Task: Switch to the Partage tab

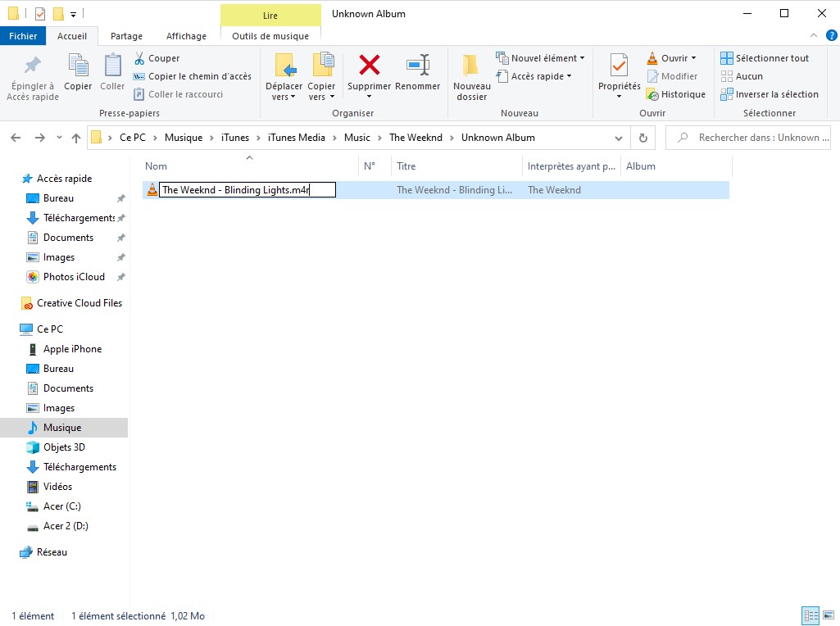Action: click(x=126, y=36)
